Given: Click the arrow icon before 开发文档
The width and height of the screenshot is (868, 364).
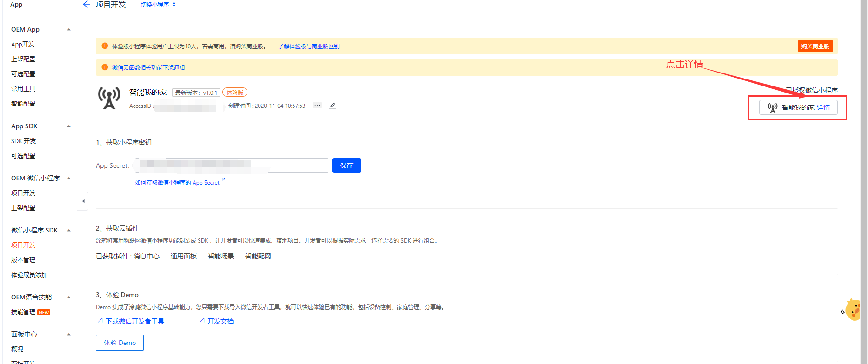Looking at the screenshot, I should pos(202,320).
